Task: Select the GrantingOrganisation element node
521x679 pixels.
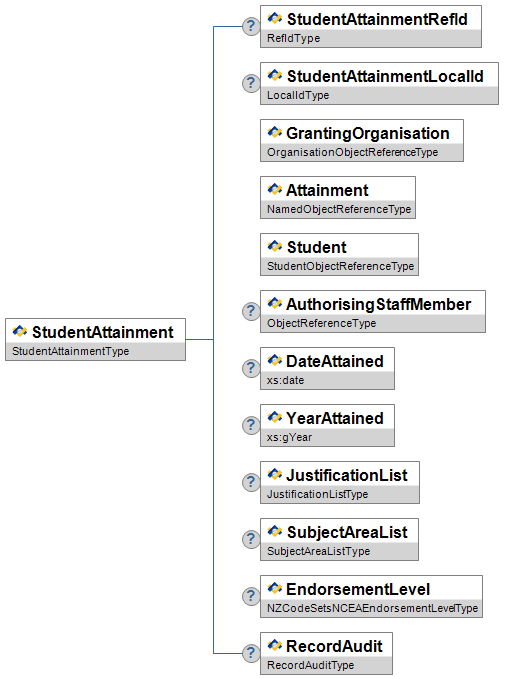Action: click(362, 141)
